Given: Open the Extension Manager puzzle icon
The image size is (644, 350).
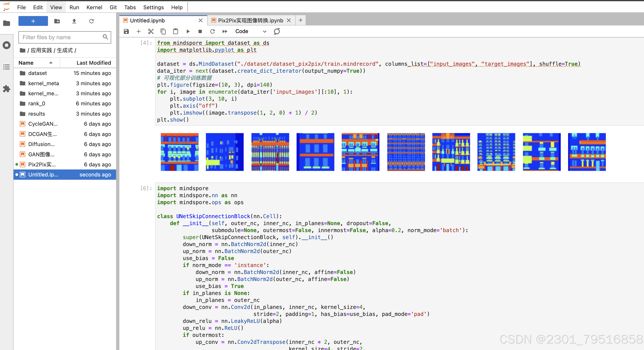Looking at the screenshot, I should [x=7, y=89].
